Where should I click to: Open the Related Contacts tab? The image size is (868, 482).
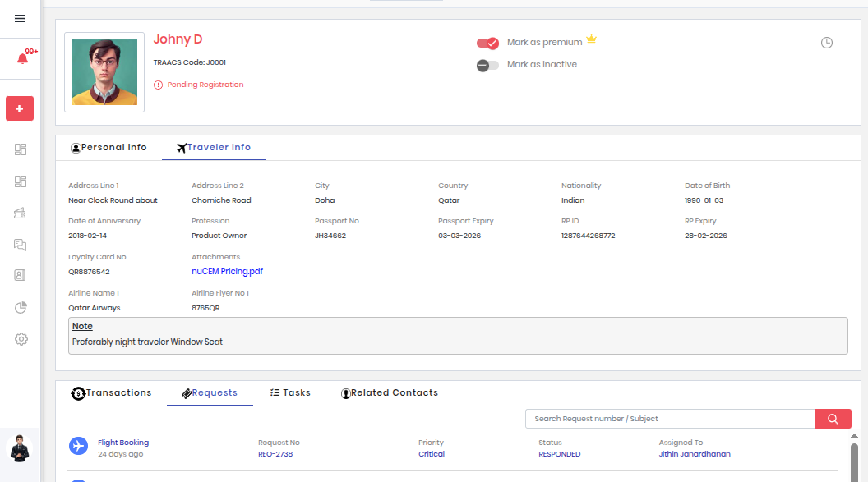click(x=389, y=393)
